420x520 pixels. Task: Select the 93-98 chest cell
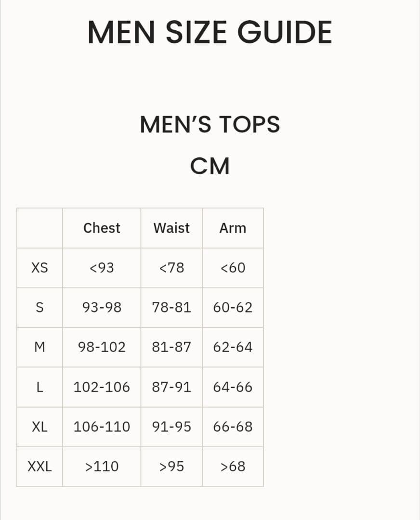(x=102, y=308)
